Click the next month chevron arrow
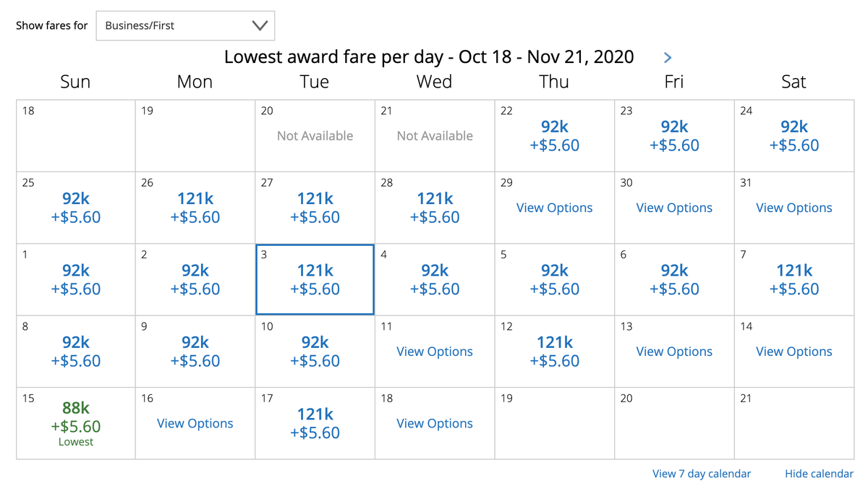868x489 pixels. coord(667,57)
